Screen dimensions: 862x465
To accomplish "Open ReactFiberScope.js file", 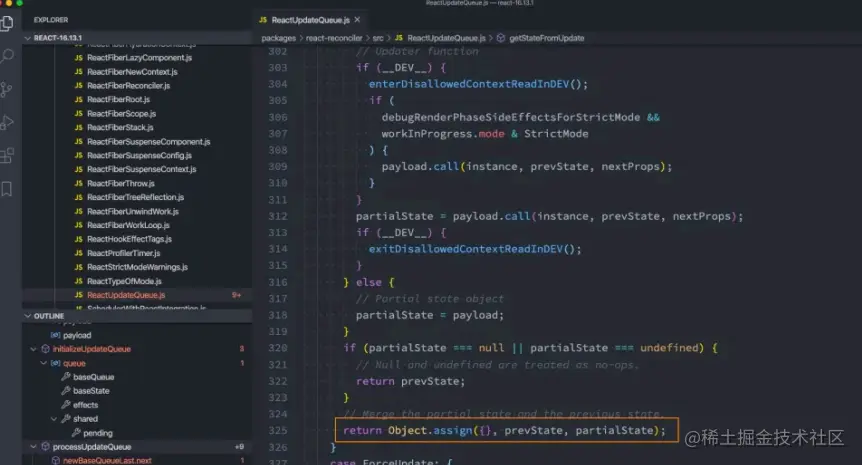I will pos(121,114).
